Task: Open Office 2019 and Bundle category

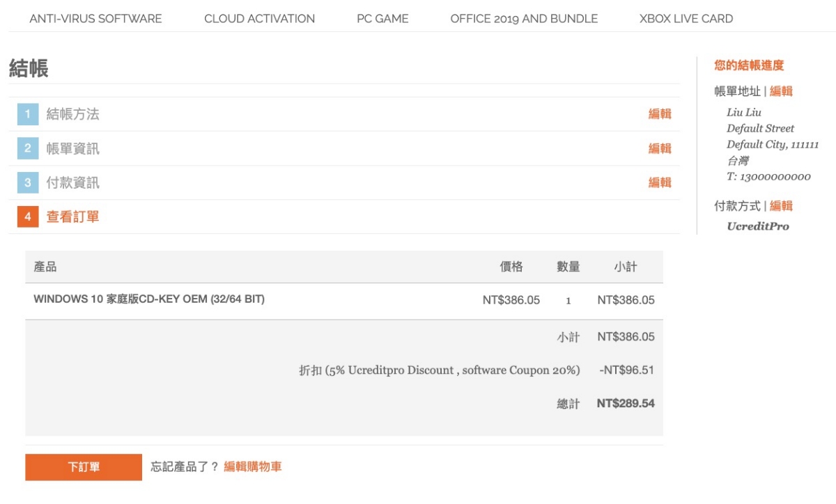Action: (x=524, y=19)
